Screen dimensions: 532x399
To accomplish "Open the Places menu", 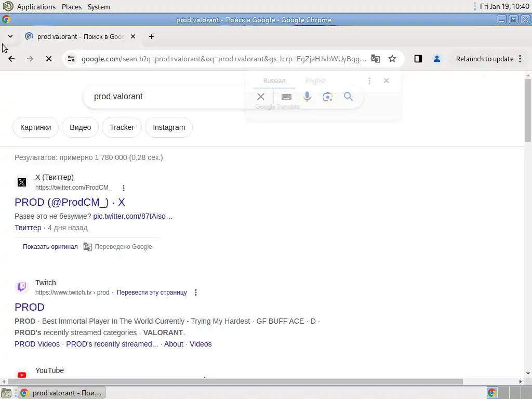I will [72, 7].
